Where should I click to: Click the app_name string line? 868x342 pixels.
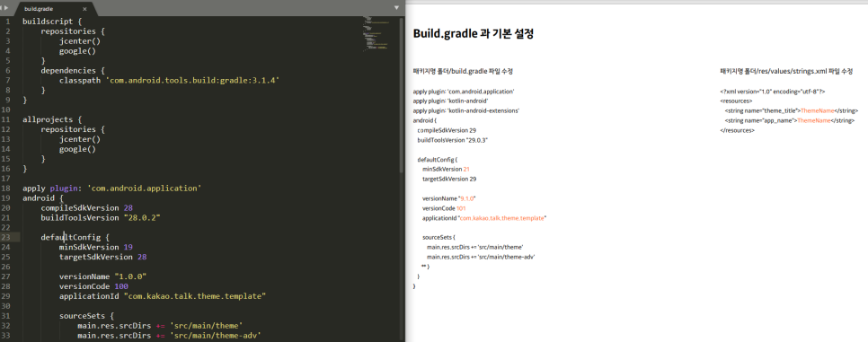tap(790, 120)
